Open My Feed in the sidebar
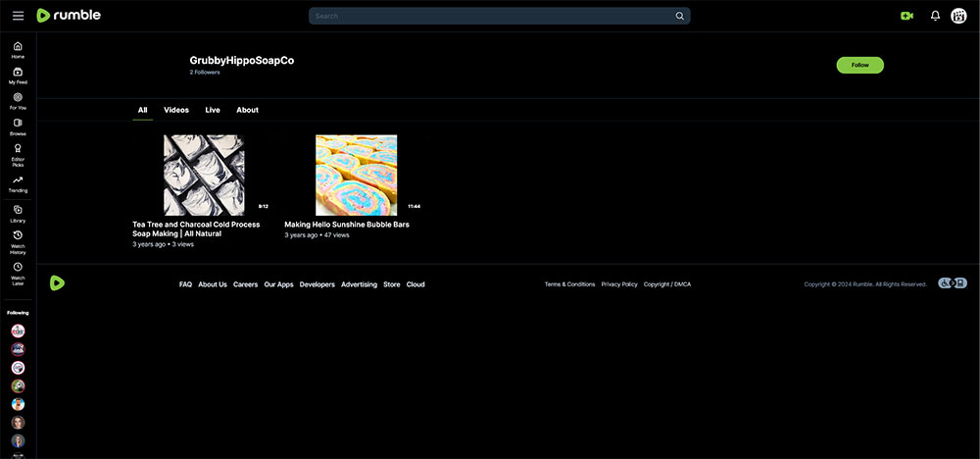Image resolution: width=980 pixels, height=459 pixels. [18, 76]
